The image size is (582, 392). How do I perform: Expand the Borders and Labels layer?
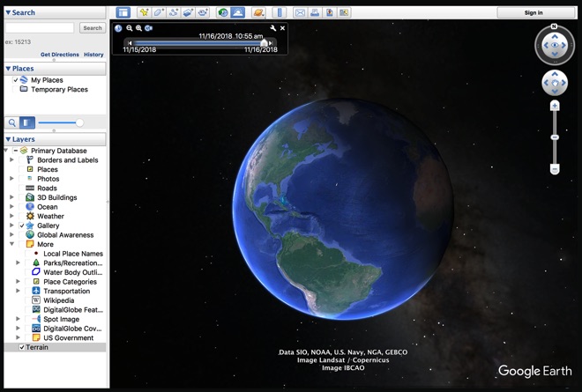[x=11, y=160]
